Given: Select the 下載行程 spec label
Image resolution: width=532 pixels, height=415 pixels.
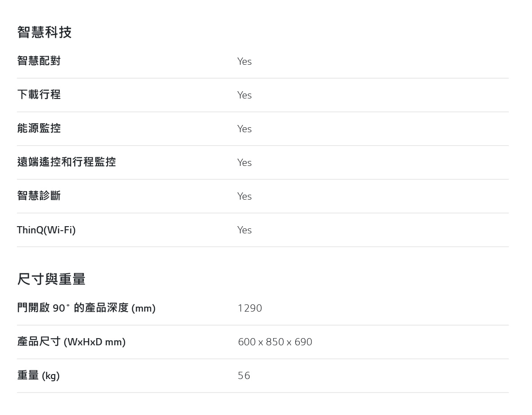Looking at the screenshot, I should 39,94.
